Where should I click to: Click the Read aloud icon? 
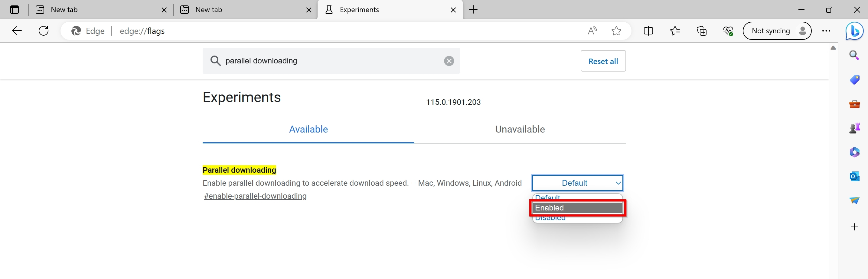[592, 31]
